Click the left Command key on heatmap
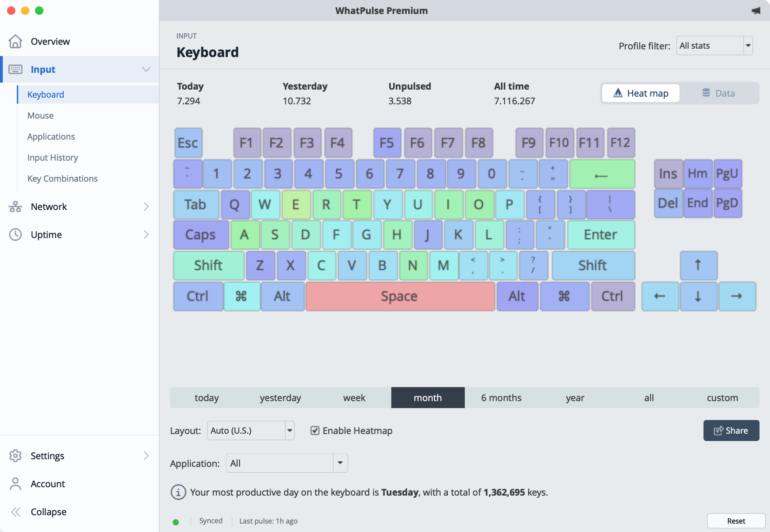 pos(242,296)
